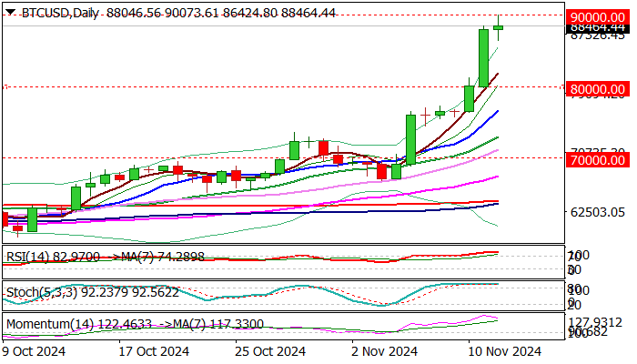Click the Stoch(5,3,3) indicator label
This screenshot has height=364, width=637.
tap(93, 292)
